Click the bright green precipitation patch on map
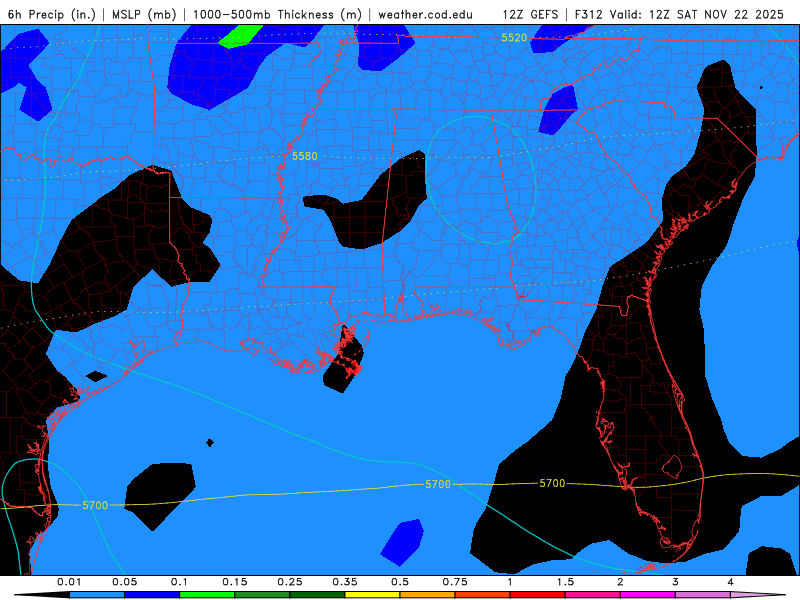Image resolution: width=800 pixels, height=600 pixels. 240,36
